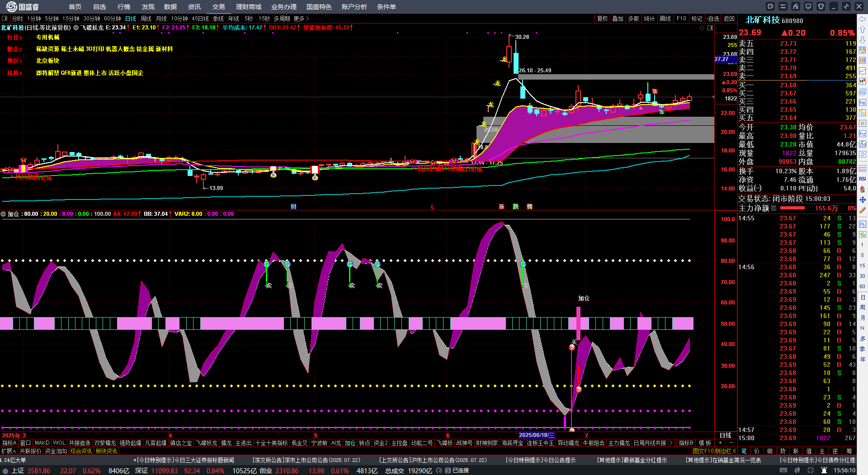868x475 pixels.
Task: Select the MAKD indicator tab
Action: [x=42, y=443]
